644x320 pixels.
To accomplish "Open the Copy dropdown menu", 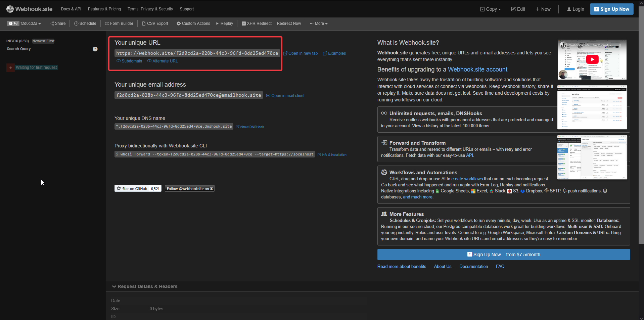I will click(490, 9).
